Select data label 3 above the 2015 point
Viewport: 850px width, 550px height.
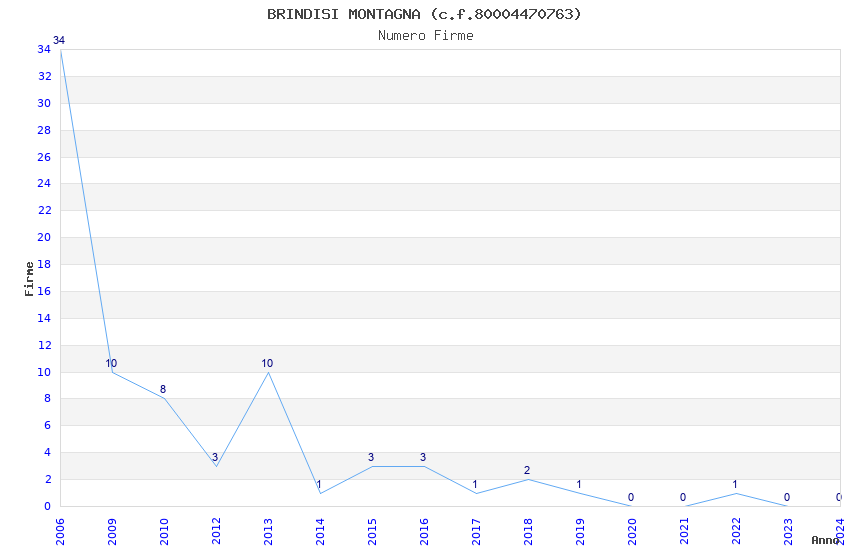point(371,457)
